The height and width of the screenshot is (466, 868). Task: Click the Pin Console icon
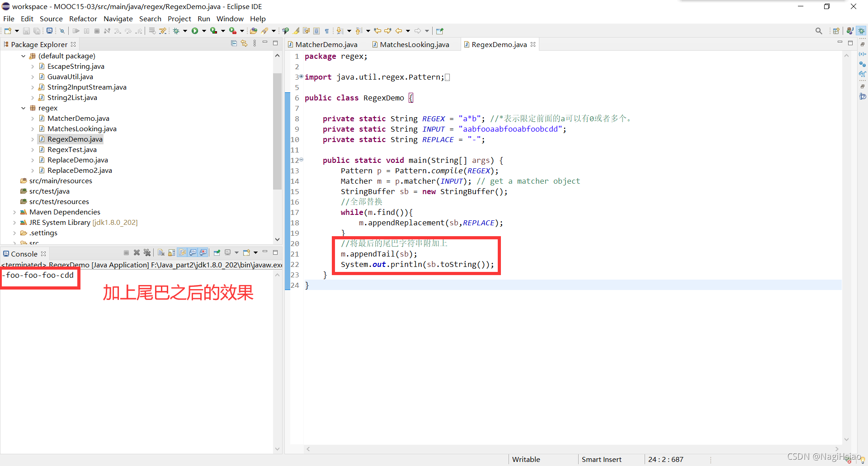point(217,252)
